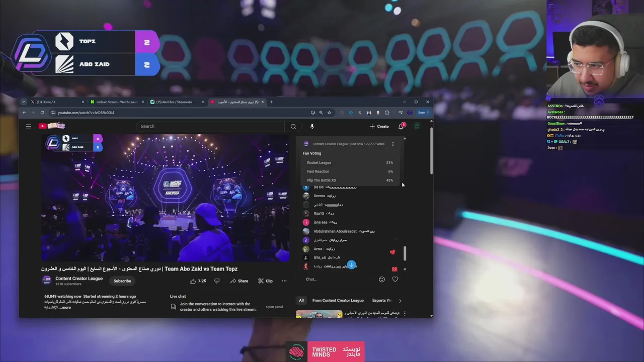Click the YouTube logo home link
This screenshot has height=362, width=644.
(x=52, y=126)
